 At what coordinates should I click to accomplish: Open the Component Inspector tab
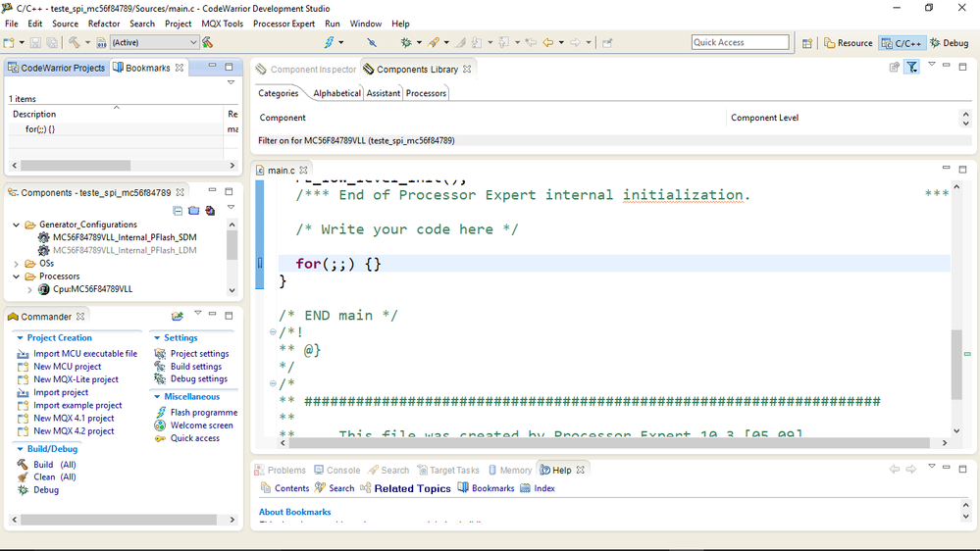click(306, 70)
